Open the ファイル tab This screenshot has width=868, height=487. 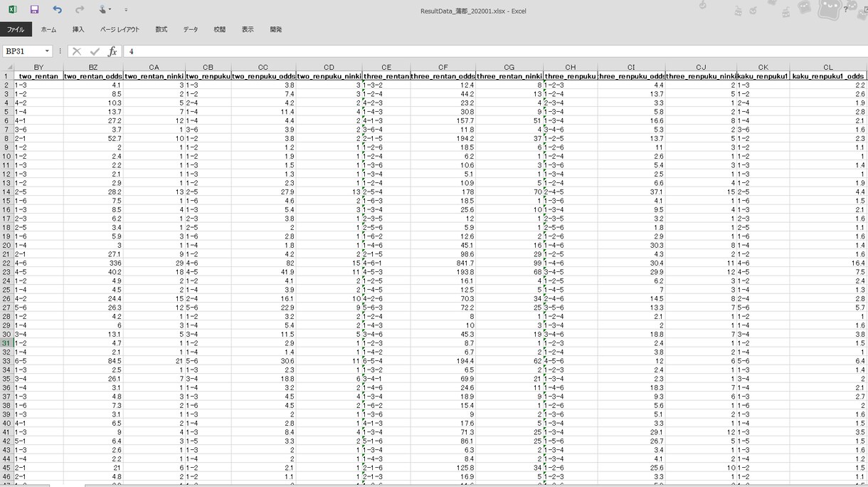[16, 30]
